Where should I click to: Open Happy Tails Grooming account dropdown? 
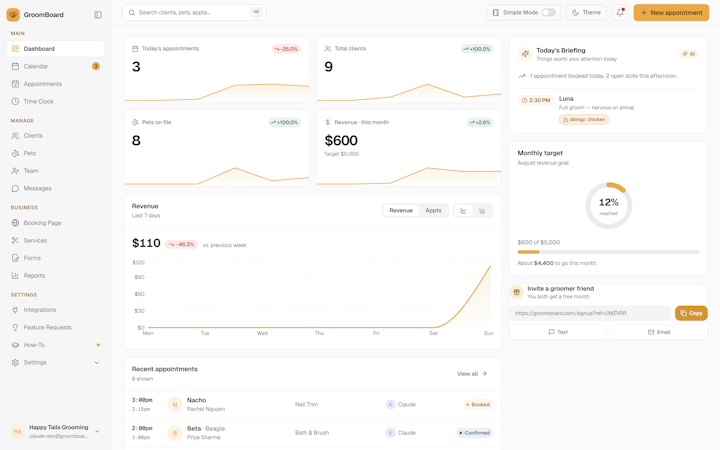click(x=56, y=431)
